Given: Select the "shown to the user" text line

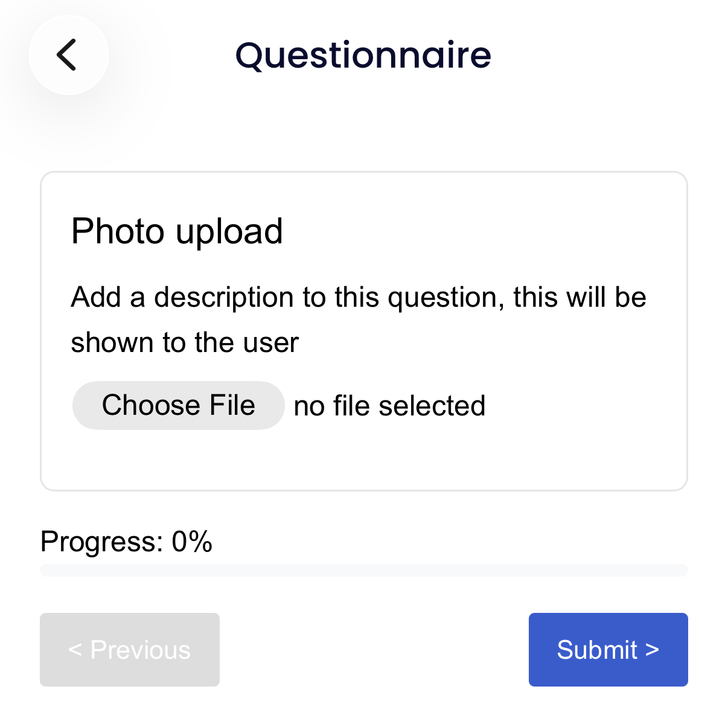Looking at the screenshot, I should pyautogui.click(x=185, y=343).
